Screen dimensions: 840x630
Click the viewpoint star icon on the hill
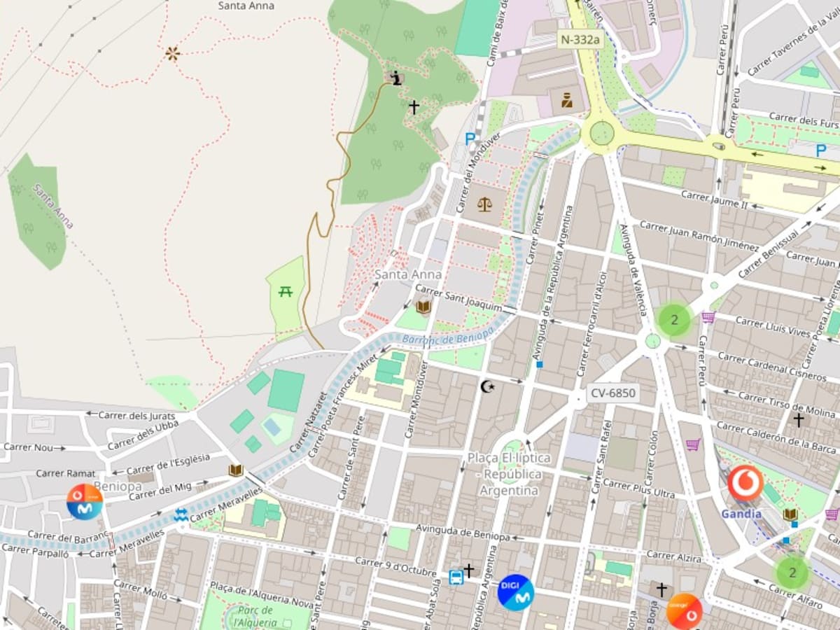pos(172,53)
